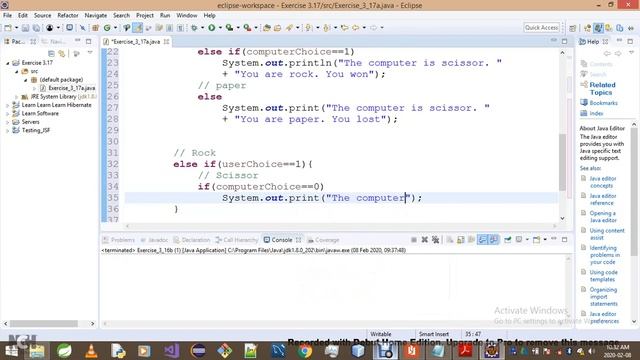Open the Project menu
The image size is (640, 360).
point(144,15)
